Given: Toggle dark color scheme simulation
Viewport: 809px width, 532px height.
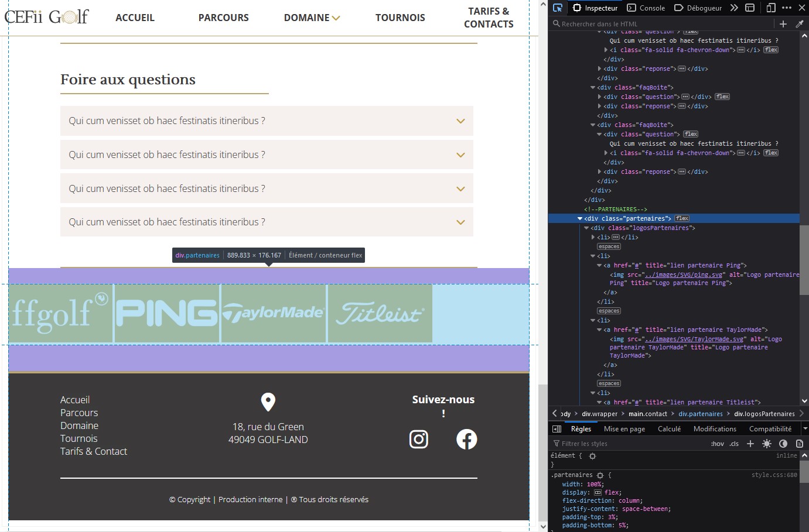Looking at the screenshot, I should point(783,444).
